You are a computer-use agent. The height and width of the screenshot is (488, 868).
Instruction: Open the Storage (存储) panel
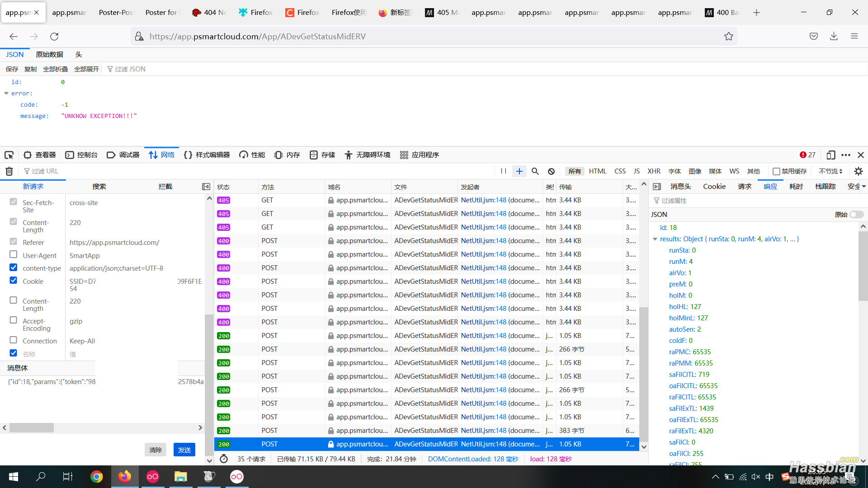click(x=322, y=155)
